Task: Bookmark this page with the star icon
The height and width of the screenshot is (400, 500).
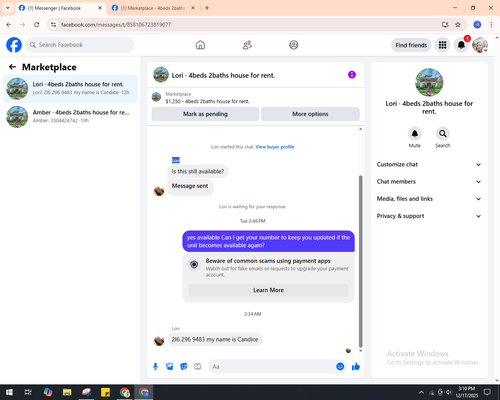Action: pyautogui.click(x=458, y=24)
